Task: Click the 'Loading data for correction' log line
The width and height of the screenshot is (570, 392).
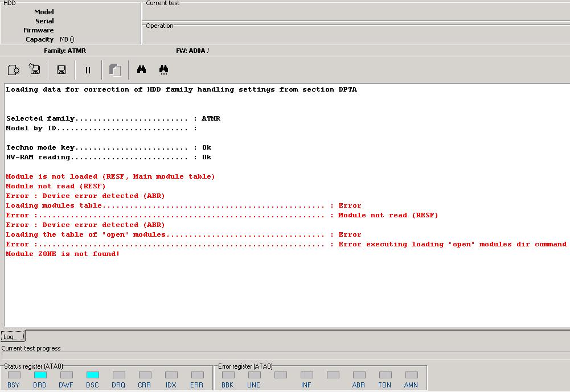Action: (182, 89)
